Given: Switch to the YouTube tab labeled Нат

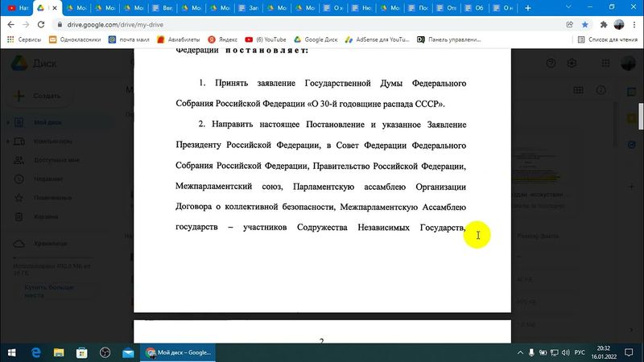Looking at the screenshot, I should click(18, 8).
